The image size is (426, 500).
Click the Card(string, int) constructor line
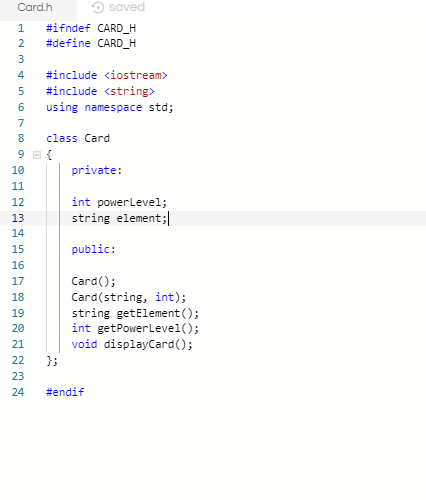[129, 297]
